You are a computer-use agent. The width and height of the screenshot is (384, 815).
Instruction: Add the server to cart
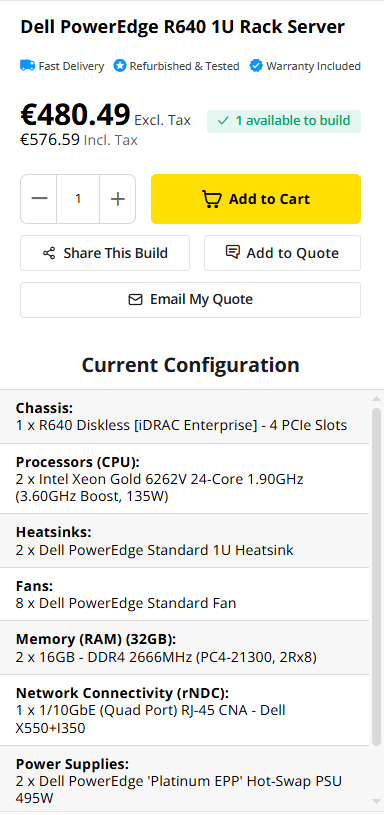256,199
